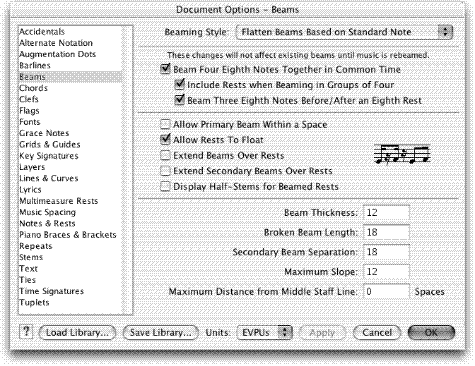Select Clefs in the list
Viewport: 475px width, 366px height.
click(x=70, y=99)
